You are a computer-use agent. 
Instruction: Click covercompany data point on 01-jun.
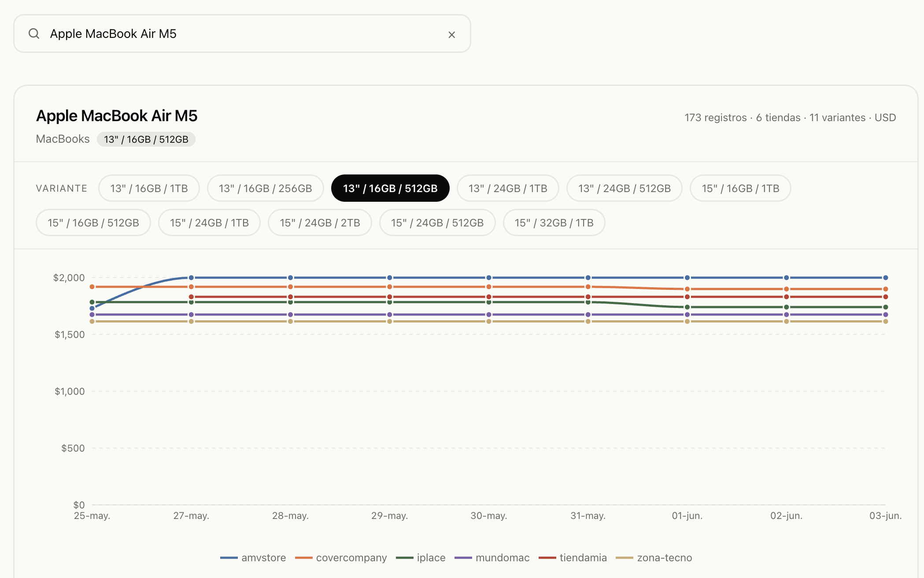[687, 289]
